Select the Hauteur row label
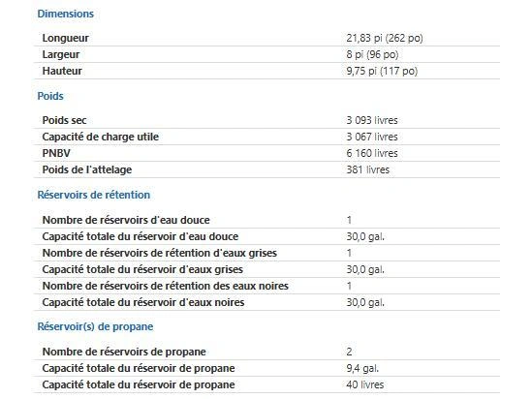The width and height of the screenshot is (532, 399). (62, 71)
